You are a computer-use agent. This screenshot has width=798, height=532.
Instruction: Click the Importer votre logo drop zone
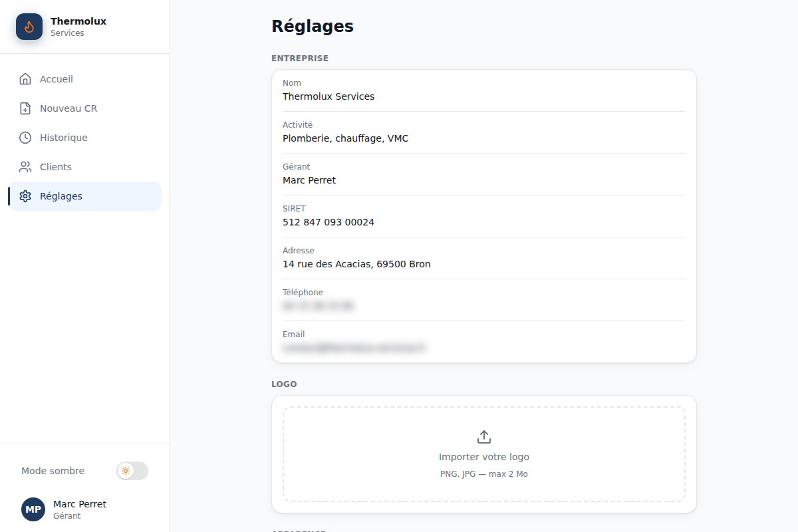click(x=484, y=454)
